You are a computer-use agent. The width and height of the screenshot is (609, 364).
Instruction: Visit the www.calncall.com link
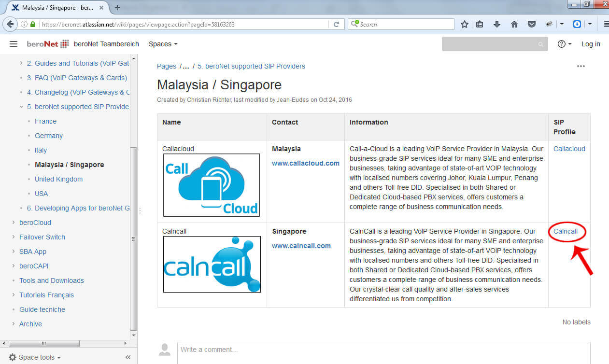click(x=301, y=246)
